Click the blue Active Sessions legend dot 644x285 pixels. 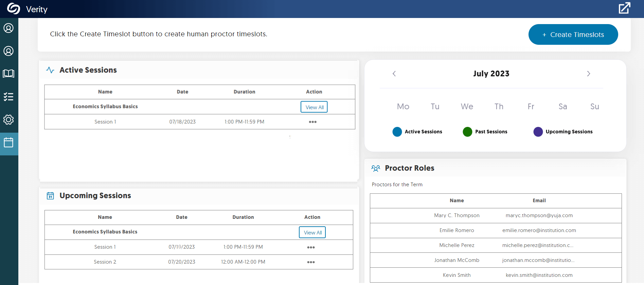click(x=397, y=132)
